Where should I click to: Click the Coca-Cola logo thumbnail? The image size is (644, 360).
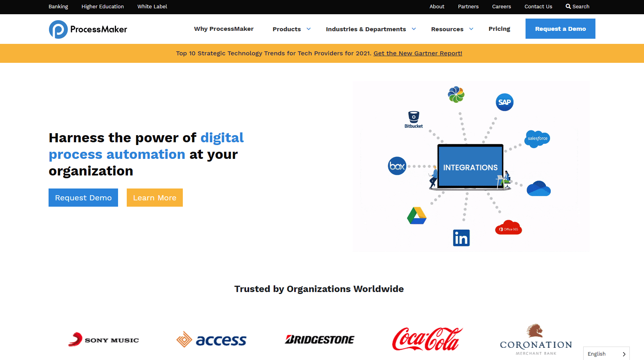tap(427, 339)
